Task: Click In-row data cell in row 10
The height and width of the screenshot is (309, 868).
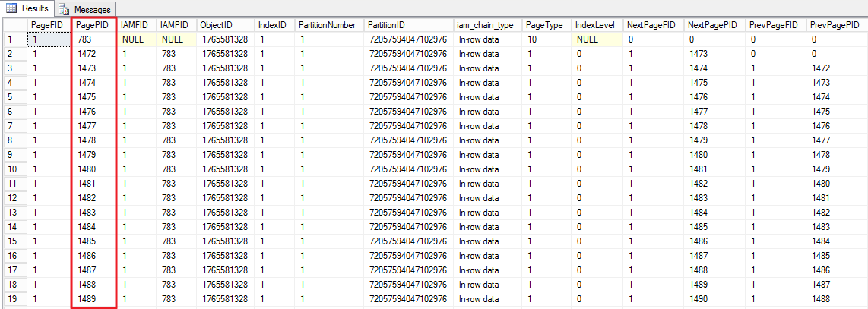Action: (x=488, y=169)
